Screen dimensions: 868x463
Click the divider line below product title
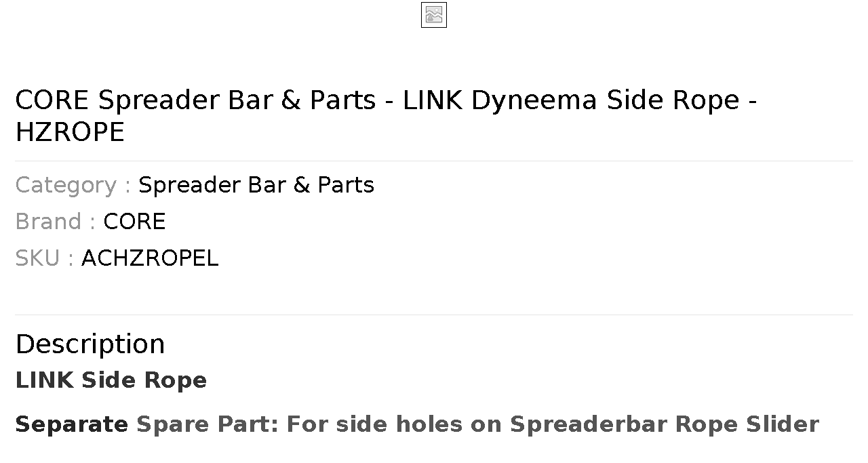[434, 161]
